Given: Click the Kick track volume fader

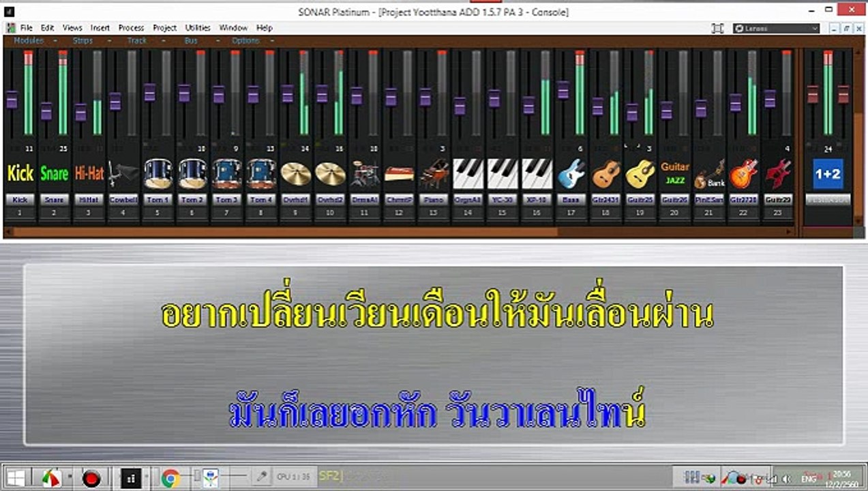Looking at the screenshot, I should tap(12, 100).
